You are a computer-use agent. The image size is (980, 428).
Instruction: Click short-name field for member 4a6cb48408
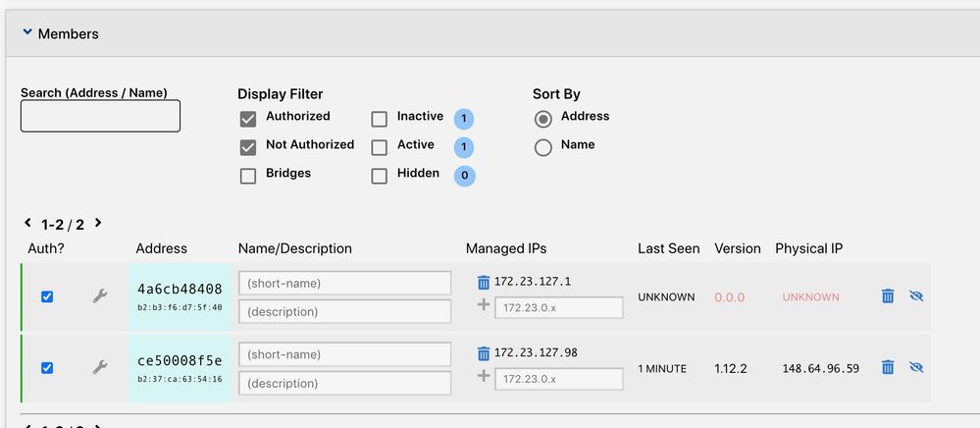pyautogui.click(x=343, y=284)
